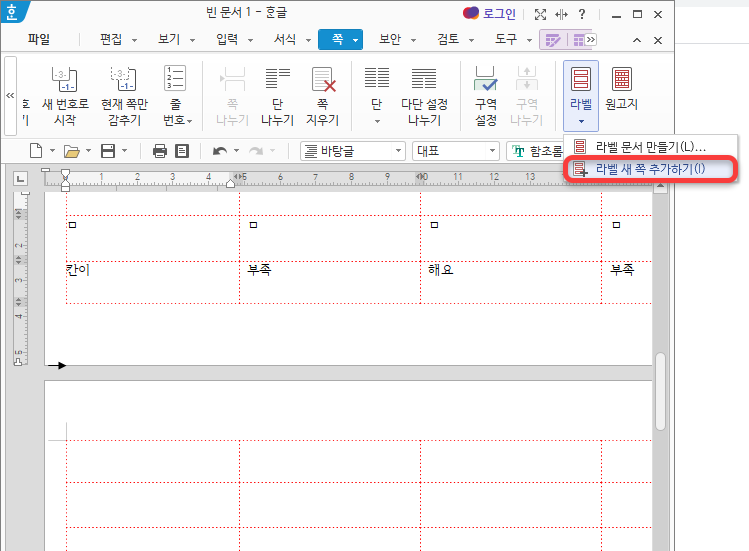
Task: Click the purple table-pen icon in the menu bar
Action: click(x=553, y=40)
